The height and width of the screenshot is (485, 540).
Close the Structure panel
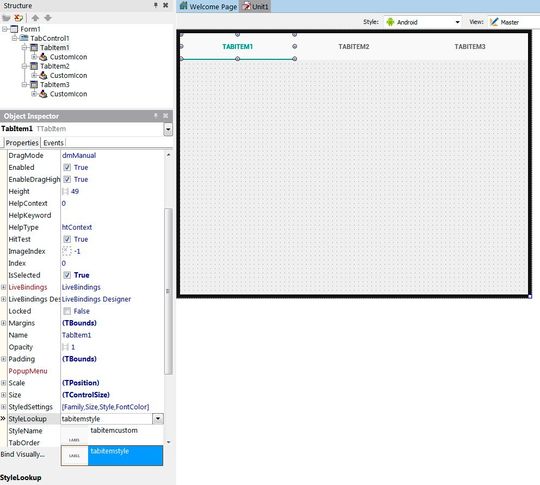pyautogui.click(x=166, y=5)
